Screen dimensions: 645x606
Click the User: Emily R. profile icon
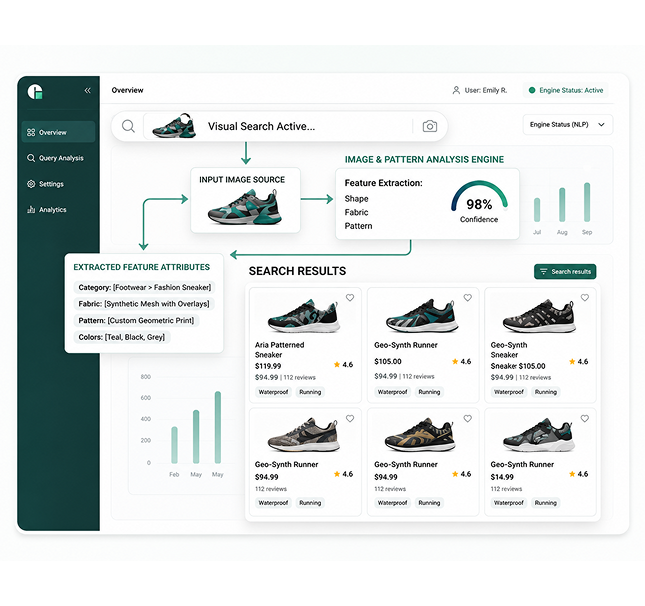click(456, 90)
